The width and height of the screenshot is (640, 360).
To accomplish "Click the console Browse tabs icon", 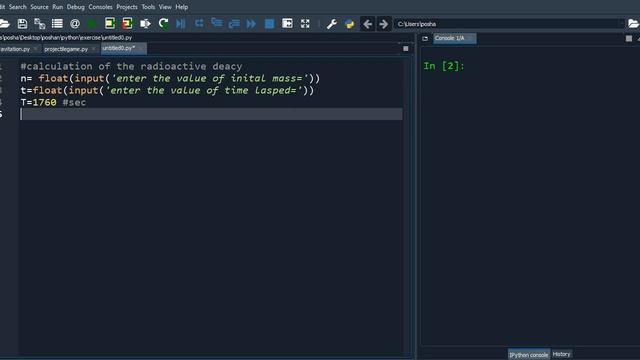I will click(x=425, y=38).
